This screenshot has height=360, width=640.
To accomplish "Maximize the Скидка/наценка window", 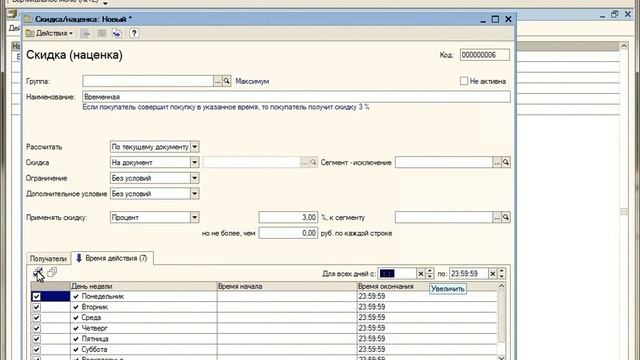I will [495, 19].
